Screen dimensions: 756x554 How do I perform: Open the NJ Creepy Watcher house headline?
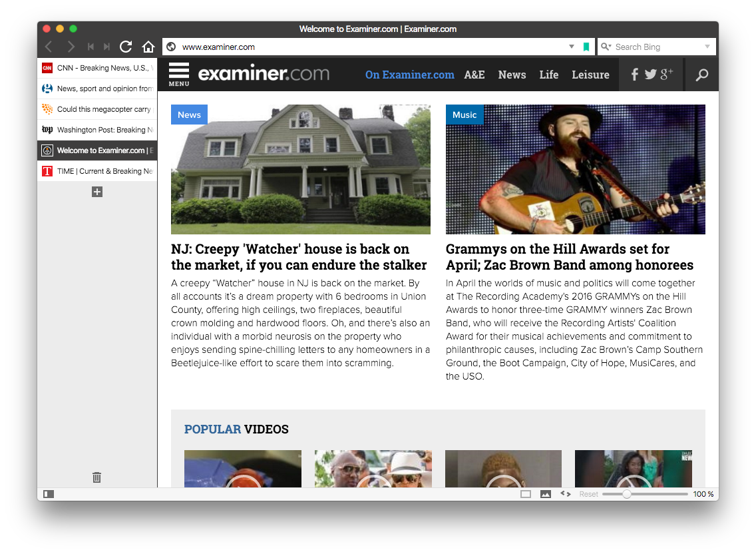point(299,257)
